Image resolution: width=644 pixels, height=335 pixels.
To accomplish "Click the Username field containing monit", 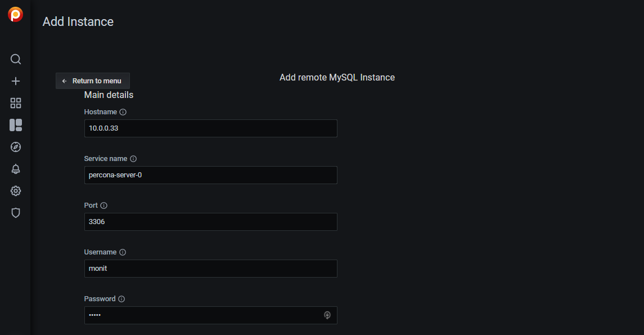I will 211,269.
